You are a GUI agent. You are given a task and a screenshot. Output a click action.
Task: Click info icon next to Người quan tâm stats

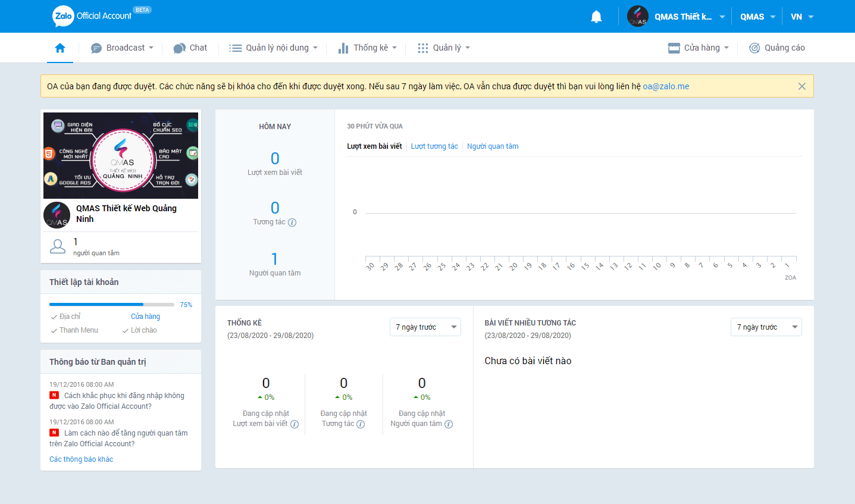[x=449, y=424]
